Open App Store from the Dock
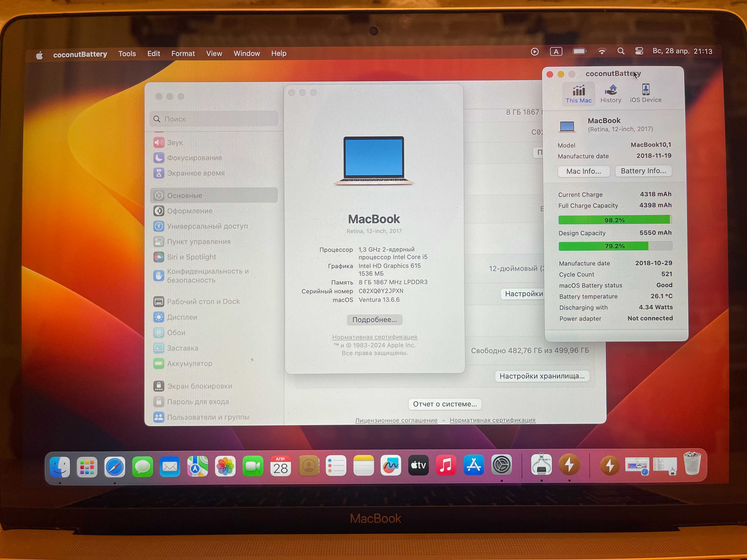 point(474,465)
